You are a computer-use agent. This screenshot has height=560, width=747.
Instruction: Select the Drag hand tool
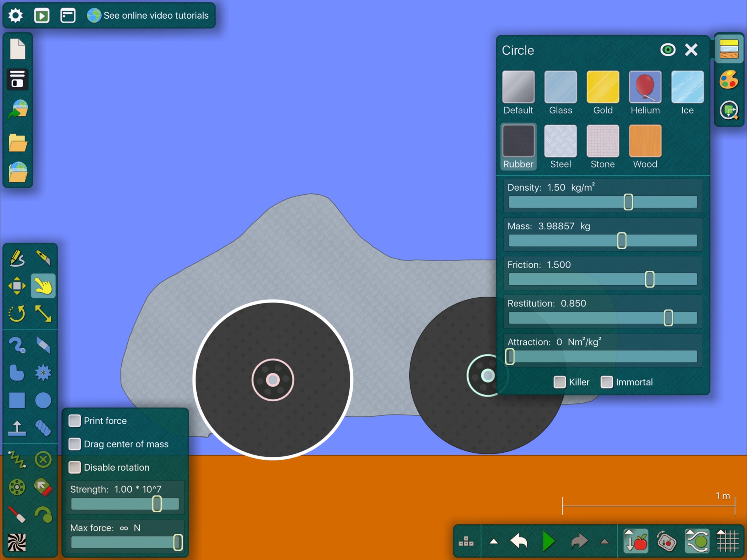(43, 286)
